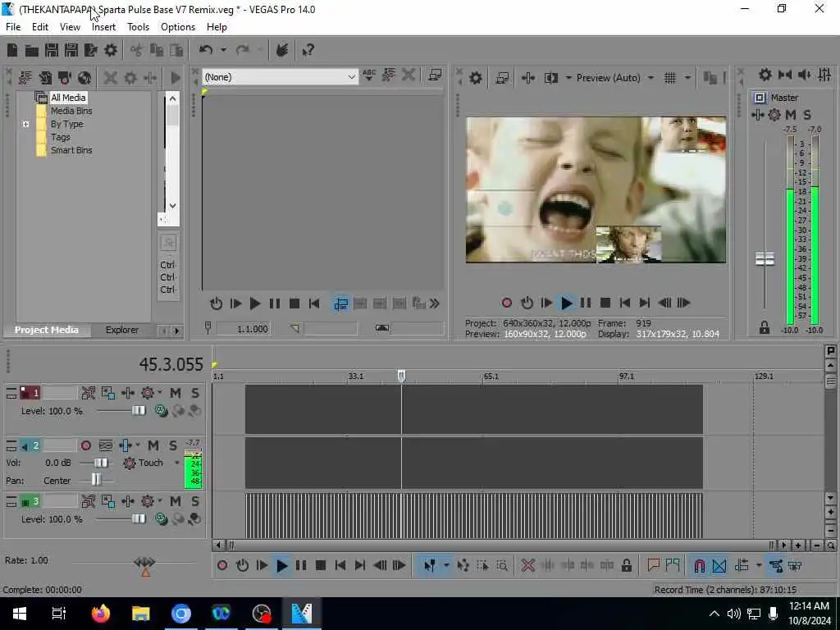Screen dimensions: 840x630
Task: Mute audio track 2
Action: [153, 445]
